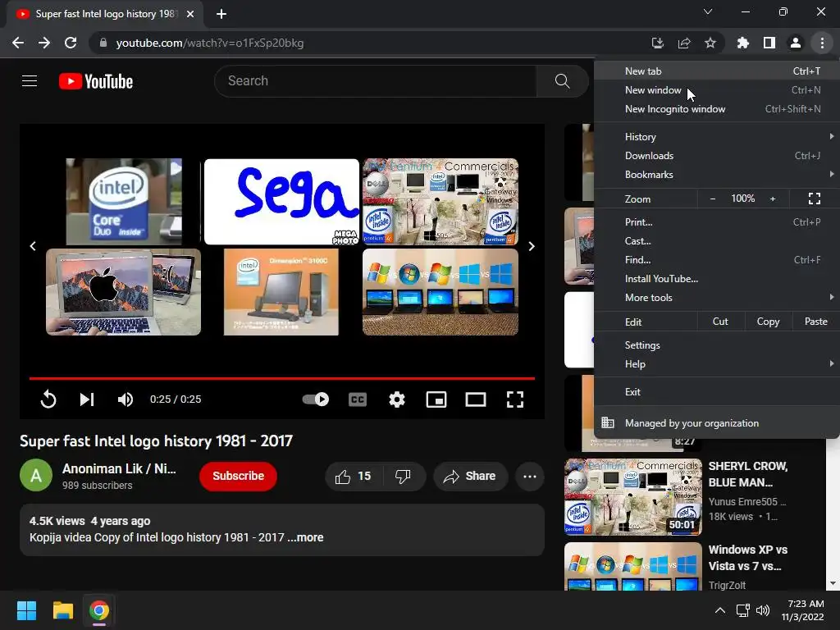The width and height of the screenshot is (840, 630).
Task: Open channel avatar letter A
Action: point(36,475)
